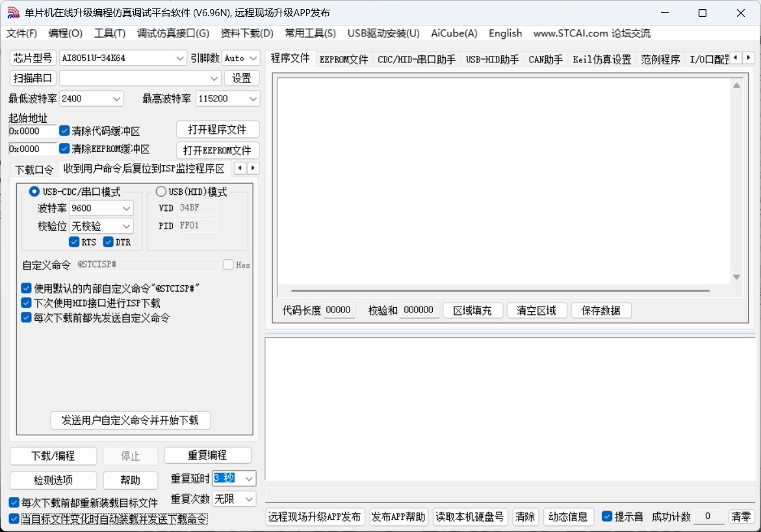The width and height of the screenshot is (761, 532).
Task: Open the 工具(T) menu
Action: click(109, 33)
